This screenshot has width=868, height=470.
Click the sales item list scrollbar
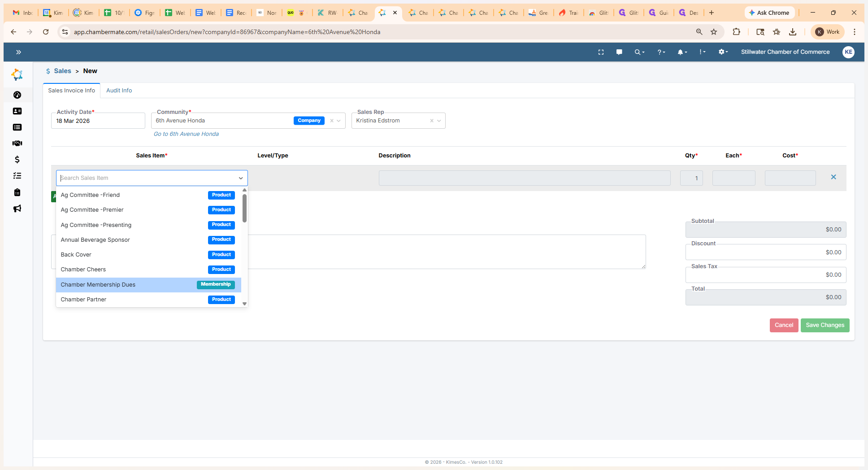point(244,209)
